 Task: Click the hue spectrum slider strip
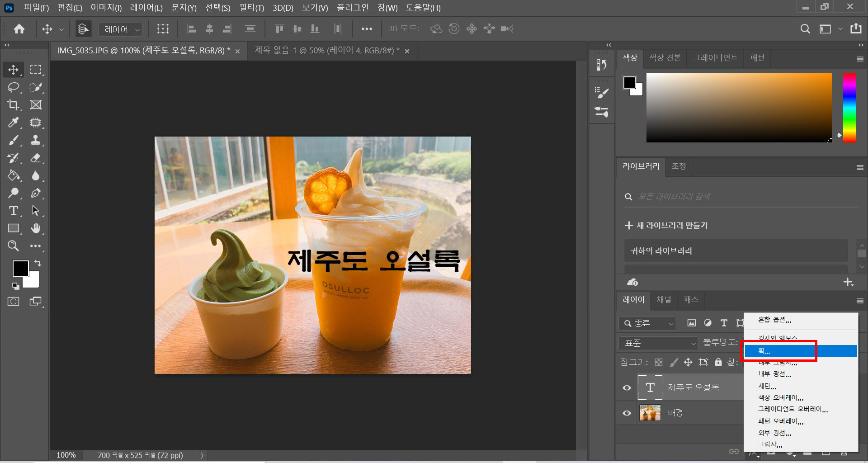pyautogui.click(x=849, y=108)
